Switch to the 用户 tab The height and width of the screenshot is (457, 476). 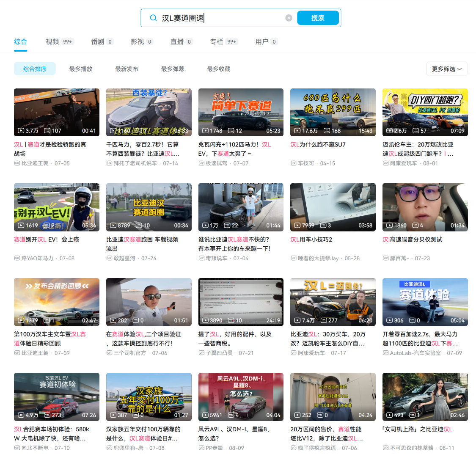point(267,41)
